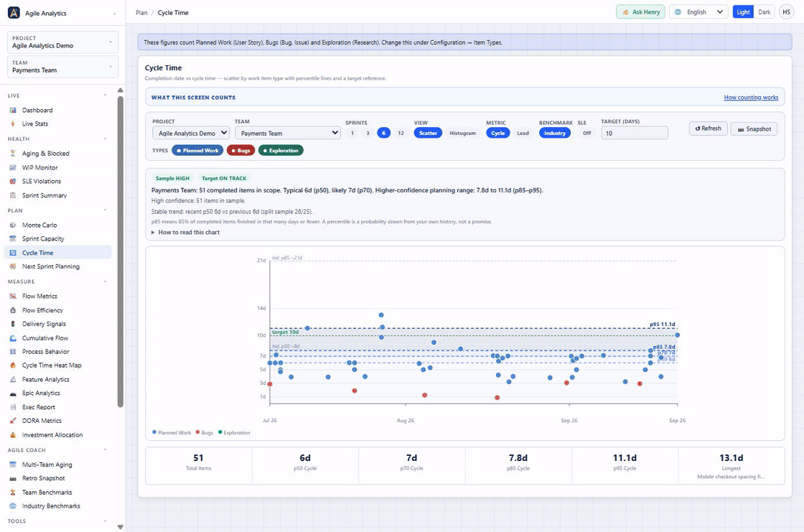The height and width of the screenshot is (532, 804).
Task: Switch to Dark theme
Action: (x=764, y=11)
